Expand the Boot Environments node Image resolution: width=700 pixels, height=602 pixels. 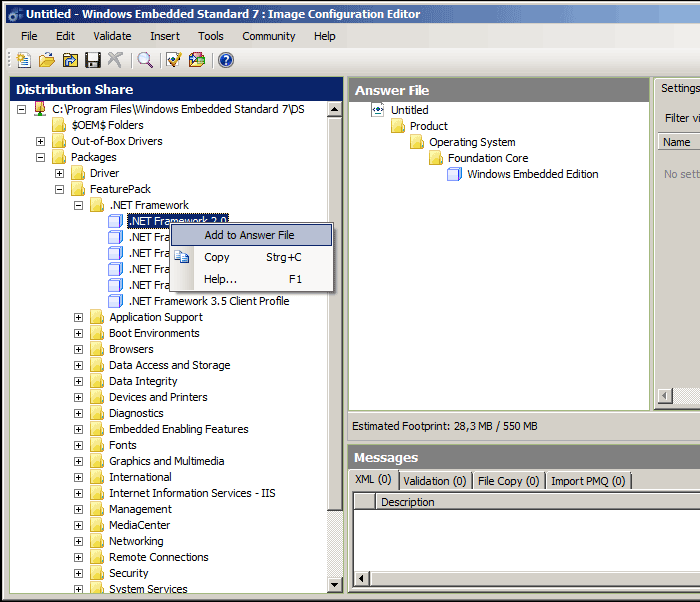(79, 334)
